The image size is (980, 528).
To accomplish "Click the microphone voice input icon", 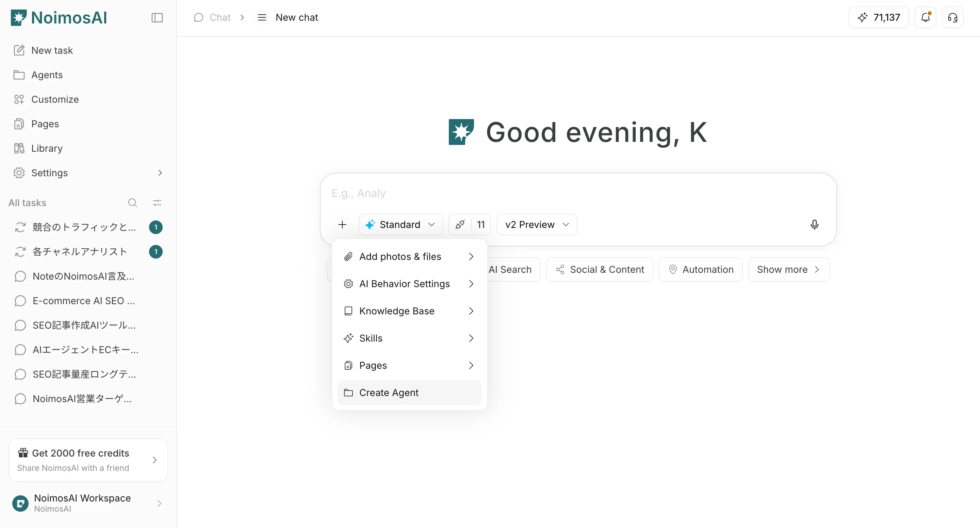I will (x=815, y=225).
